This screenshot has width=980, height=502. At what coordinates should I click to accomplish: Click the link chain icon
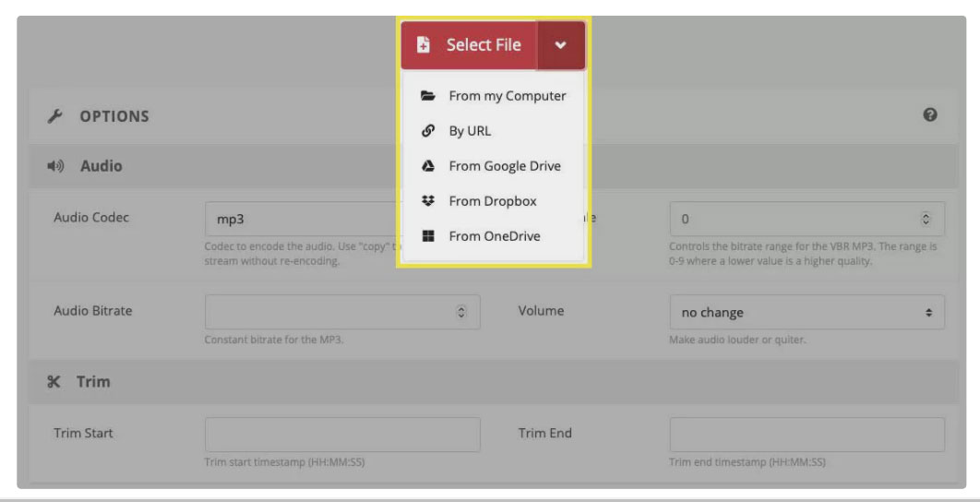point(427,131)
